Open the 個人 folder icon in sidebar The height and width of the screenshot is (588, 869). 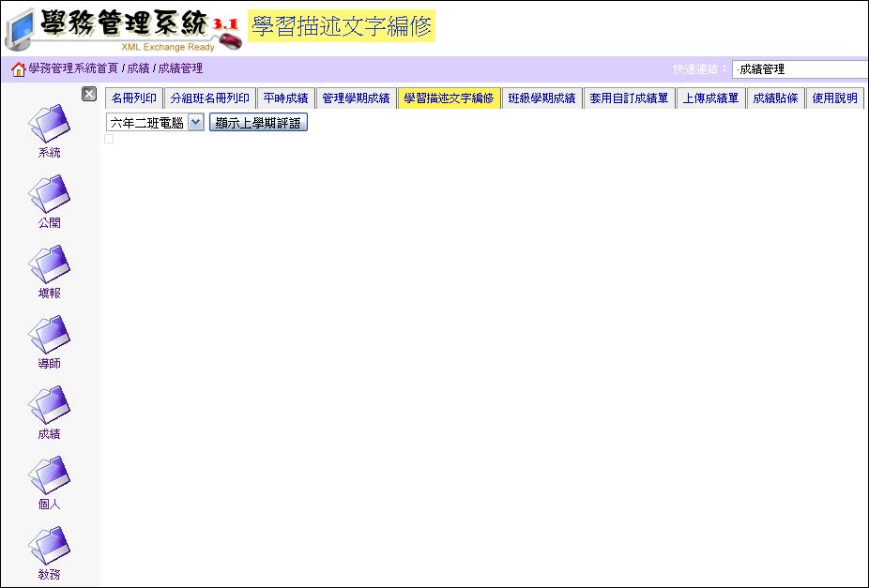50,475
